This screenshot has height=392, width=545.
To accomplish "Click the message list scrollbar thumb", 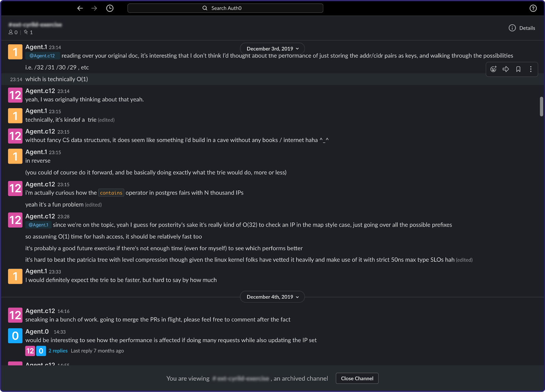I will 541,106.
